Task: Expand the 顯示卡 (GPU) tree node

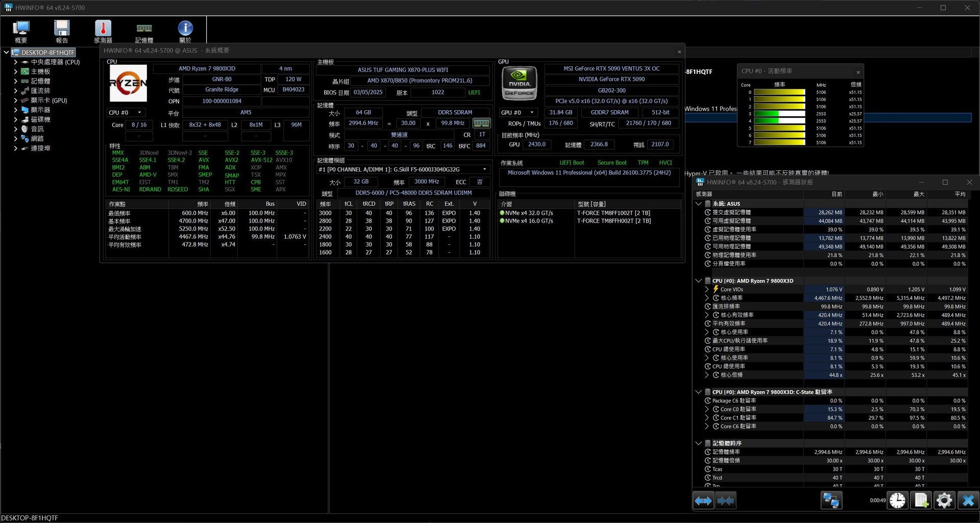Action: tap(15, 101)
